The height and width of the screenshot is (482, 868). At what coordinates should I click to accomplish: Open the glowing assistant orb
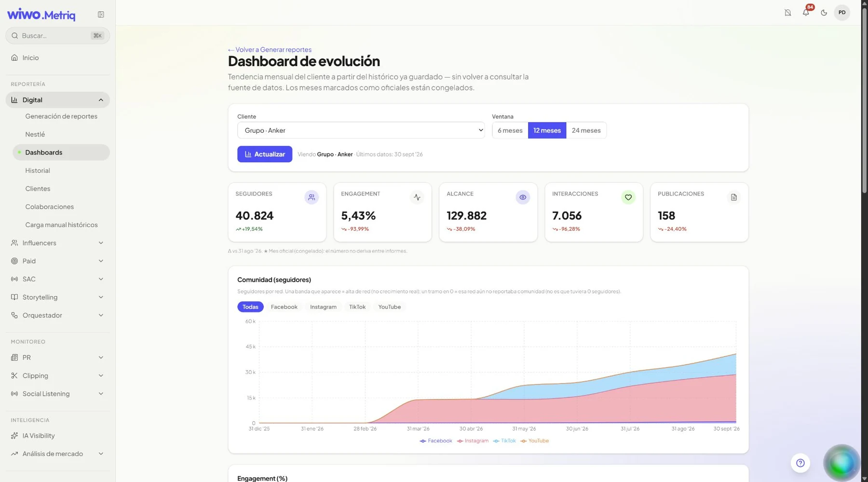pyautogui.click(x=842, y=462)
